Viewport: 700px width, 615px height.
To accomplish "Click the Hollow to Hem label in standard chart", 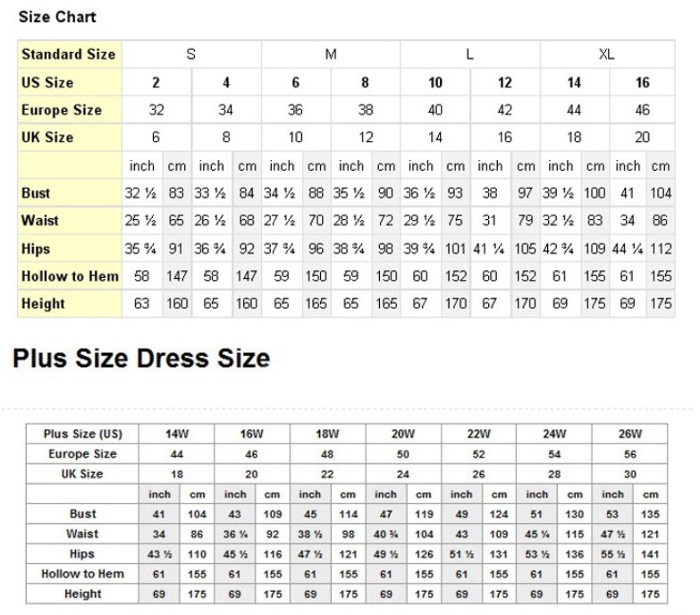I will pyautogui.click(x=70, y=276).
